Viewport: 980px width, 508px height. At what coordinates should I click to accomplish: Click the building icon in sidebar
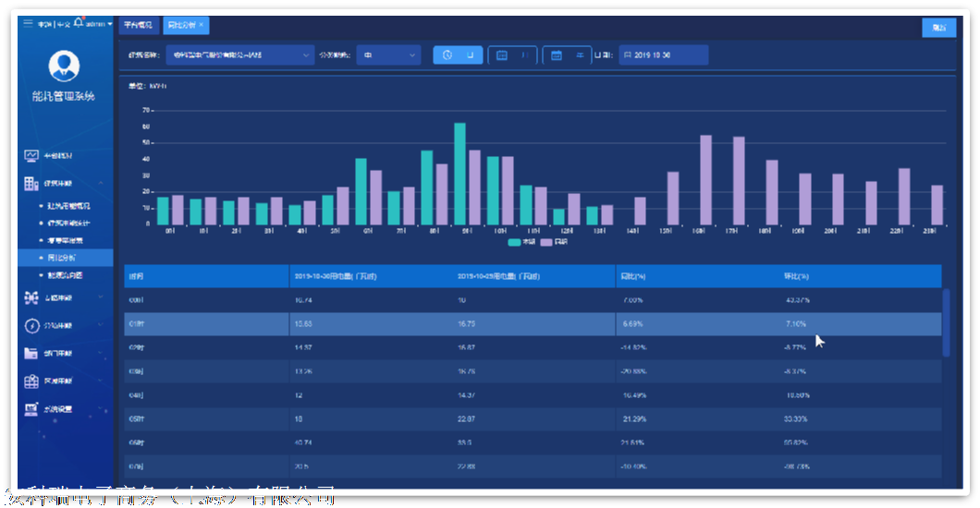(31, 183)
